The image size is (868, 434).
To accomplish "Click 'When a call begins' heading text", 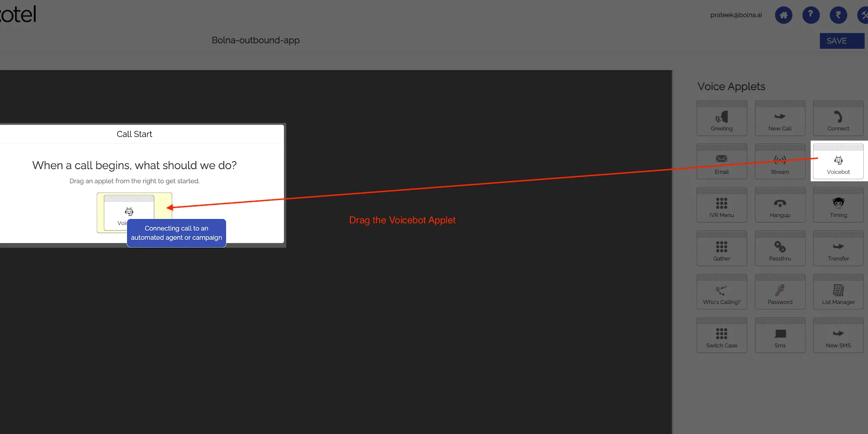I will pos(134,165).
